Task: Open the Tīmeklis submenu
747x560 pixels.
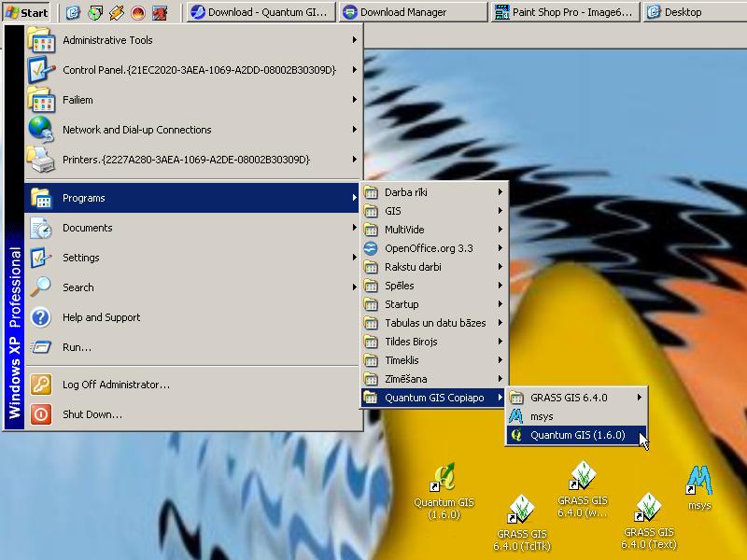Action: click(434, 360)
